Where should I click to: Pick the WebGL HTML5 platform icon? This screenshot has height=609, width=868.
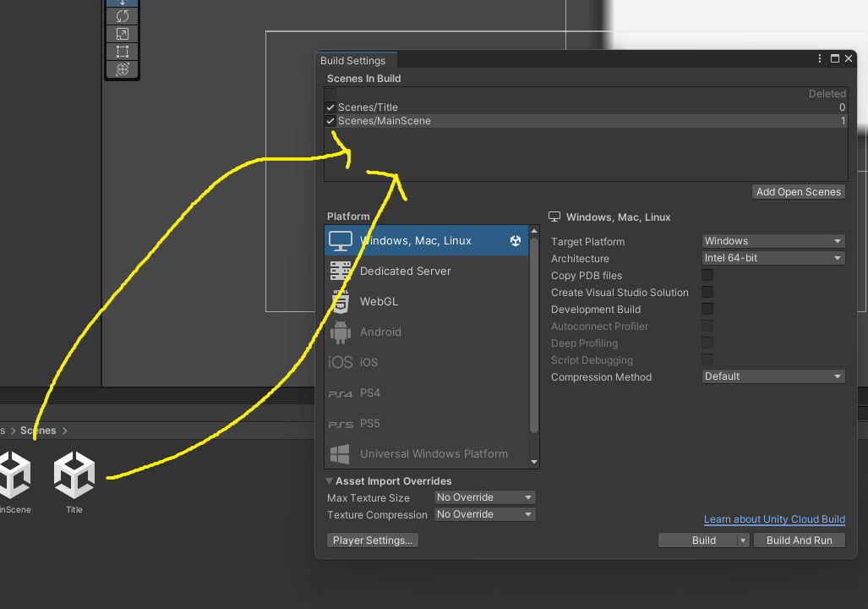341,301
